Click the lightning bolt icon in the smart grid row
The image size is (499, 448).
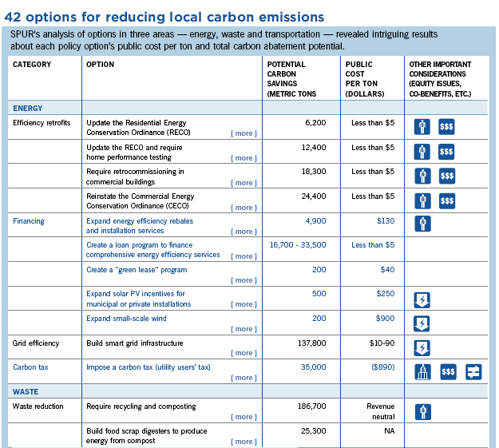tap(422, 348)
